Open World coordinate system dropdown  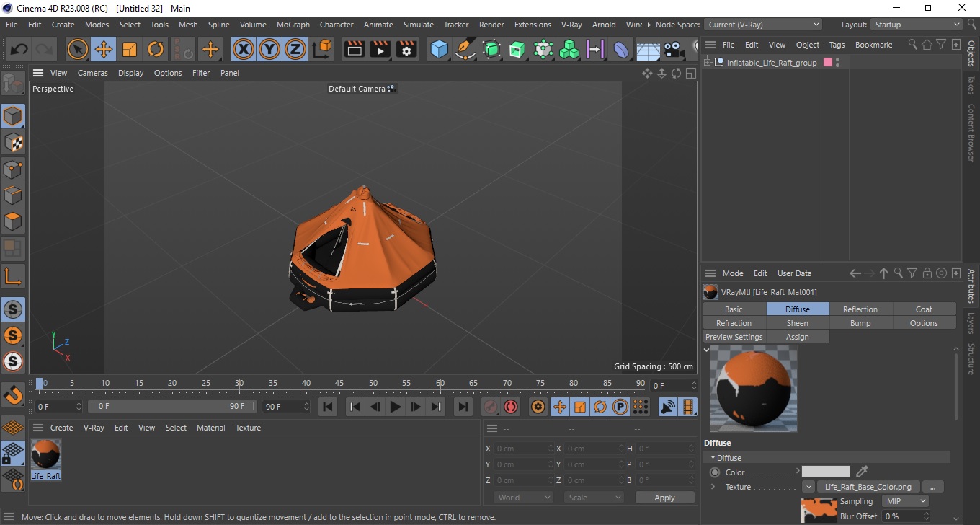[x=523, y=498]
